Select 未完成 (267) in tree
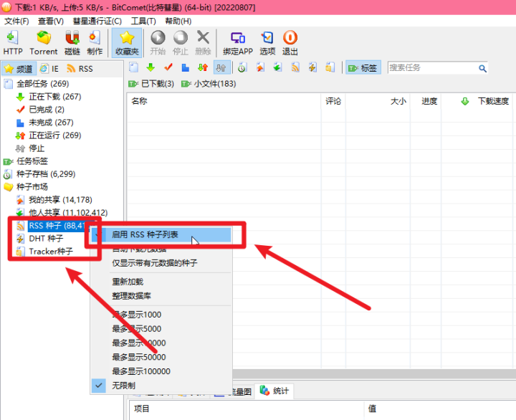The height and width of the screenshot is (420, 516). click(x=51, y=123)
